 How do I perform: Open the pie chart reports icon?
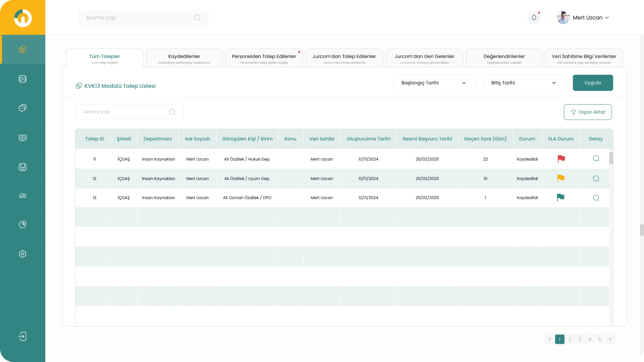pyautogui.click(x=22, y=225)
